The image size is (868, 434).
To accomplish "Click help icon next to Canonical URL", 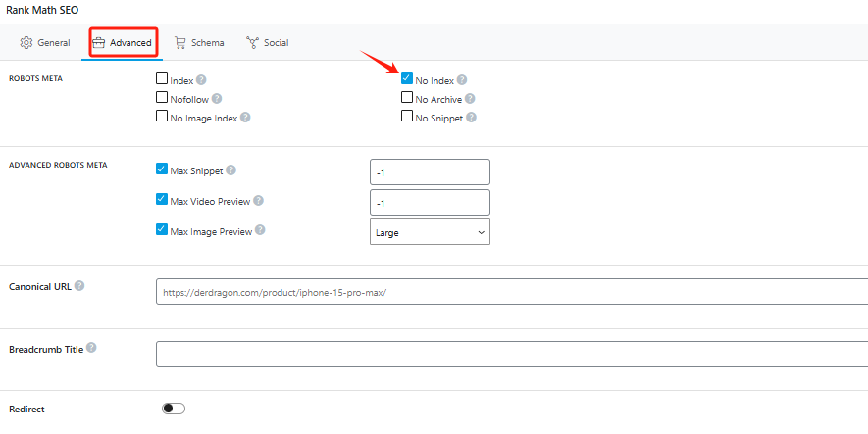I will coord(79,286).
